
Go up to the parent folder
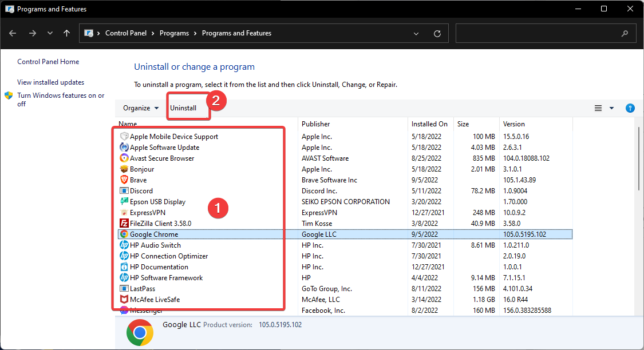(x=66, y=33)
